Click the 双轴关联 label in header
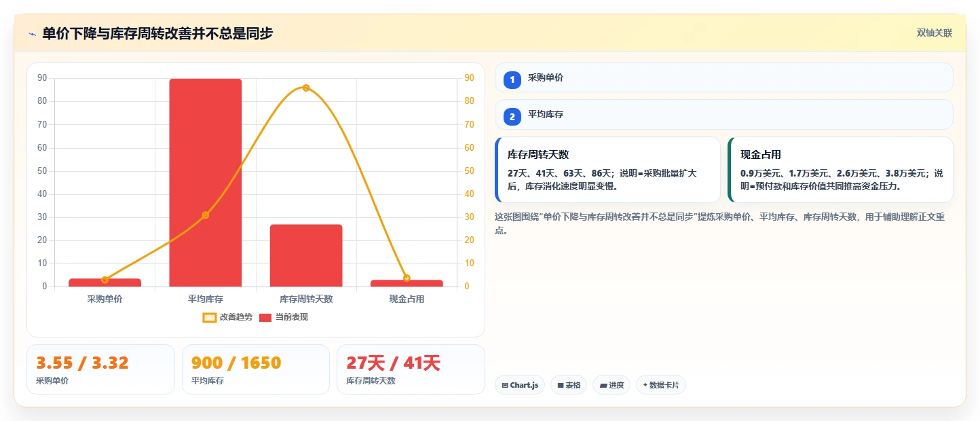Image resolution: width=980 pixels, height=421 pixels. click(x=935, y=33)
